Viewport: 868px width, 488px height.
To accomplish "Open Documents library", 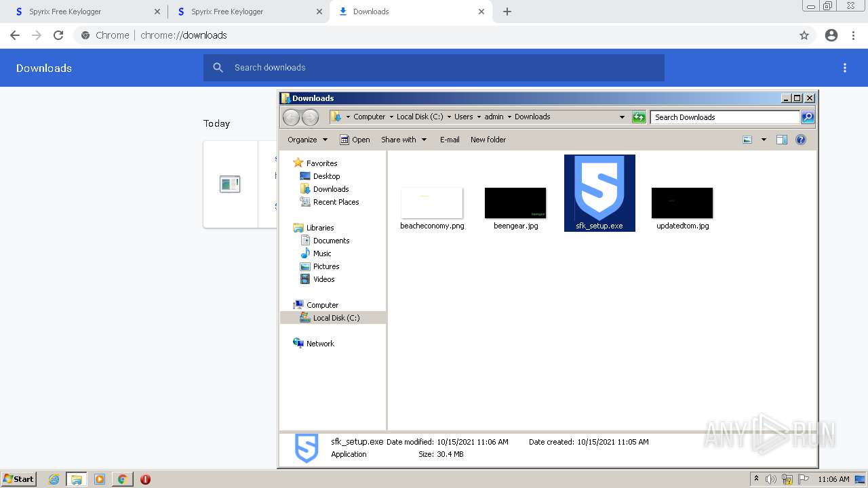I will [x=331, y=241].
